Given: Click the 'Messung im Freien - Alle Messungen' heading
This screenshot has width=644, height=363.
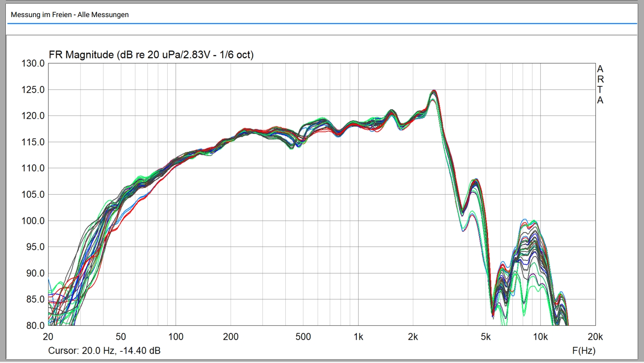Looking at the screenshot, I should (x=70, y=15).
